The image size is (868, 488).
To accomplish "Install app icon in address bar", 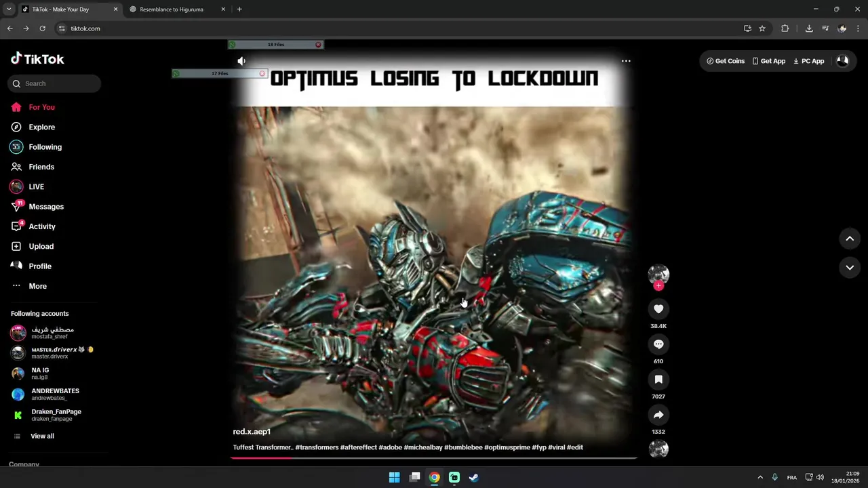I will pos(747,28).
